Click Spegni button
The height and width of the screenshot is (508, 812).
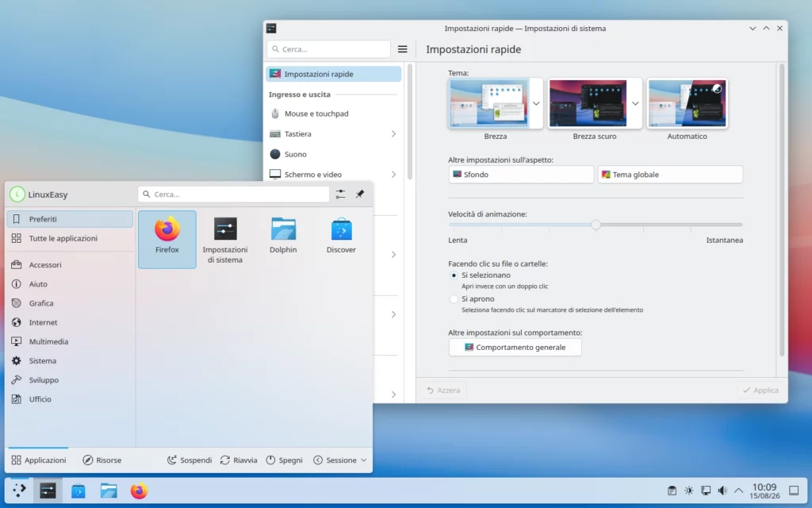(285, 460)
